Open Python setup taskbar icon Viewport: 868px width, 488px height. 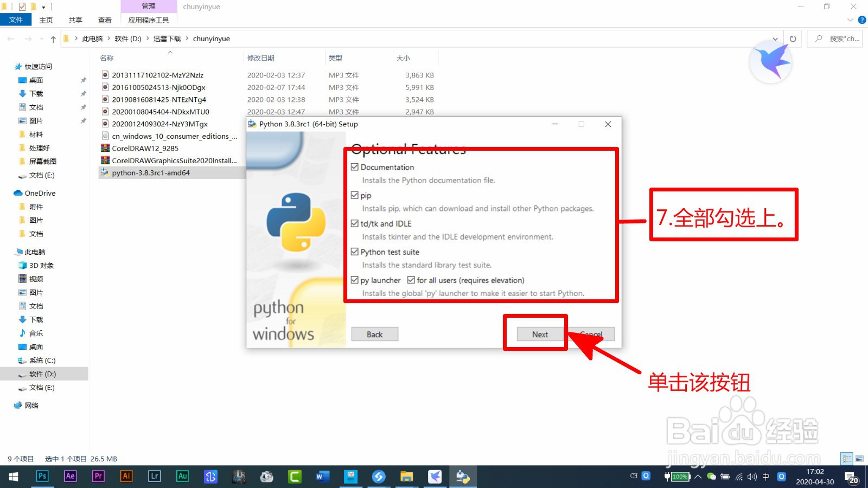[463, 477]
